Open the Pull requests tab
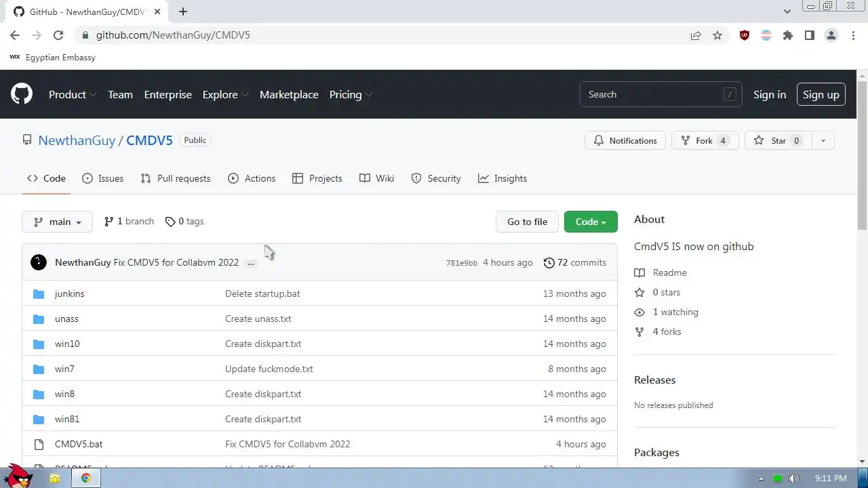The height and width of the screenshot is (488, 868). pyautogui.click(x=176, y=178)
